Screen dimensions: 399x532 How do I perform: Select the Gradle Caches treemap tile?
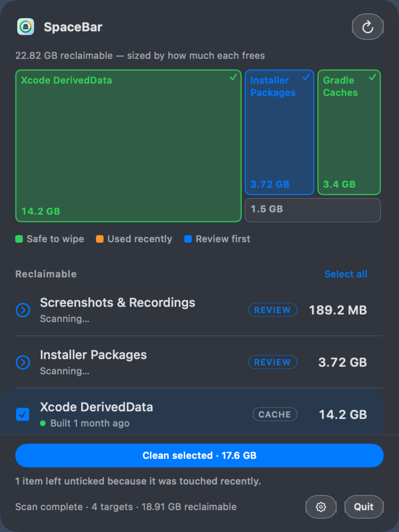tap(349, 132)
